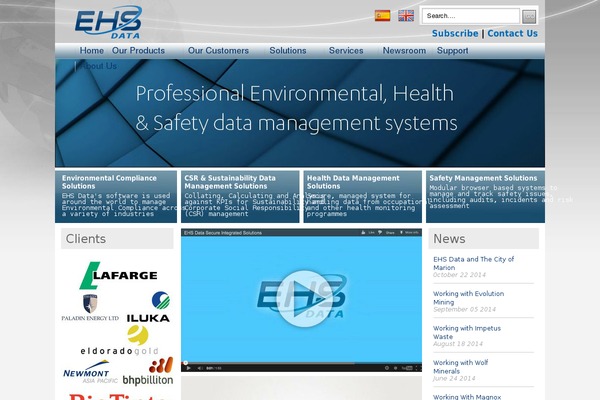Screen dimensions: 600x400
Task: Click the date August 18 2014
Action: click(458, 344)
